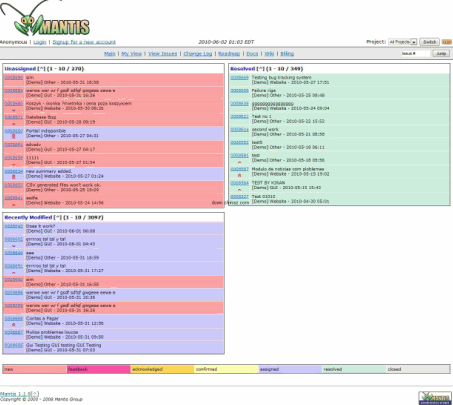Open issue ID link for 'aaa' in Recently Modified
453x405 pixels.
tap(14, 253)
